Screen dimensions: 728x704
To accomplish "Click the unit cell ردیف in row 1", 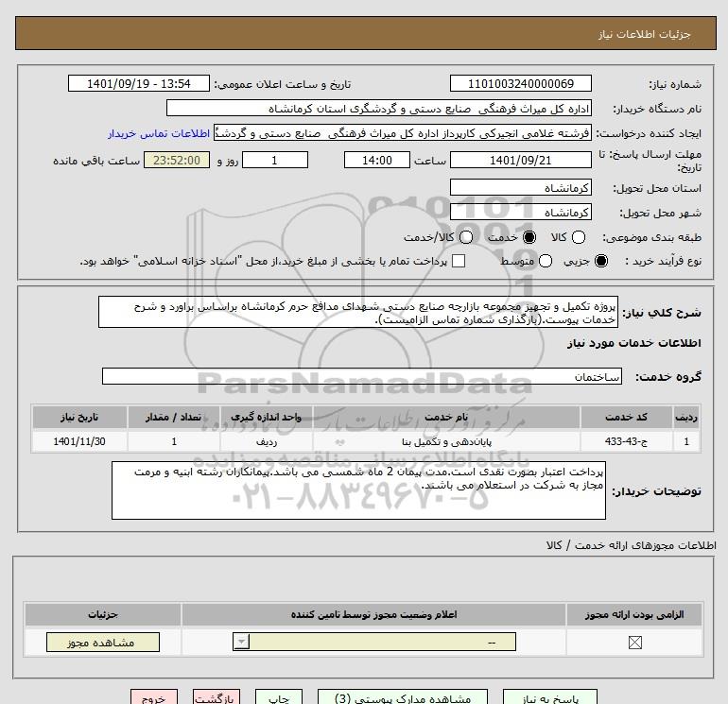I will click(266, 441).
